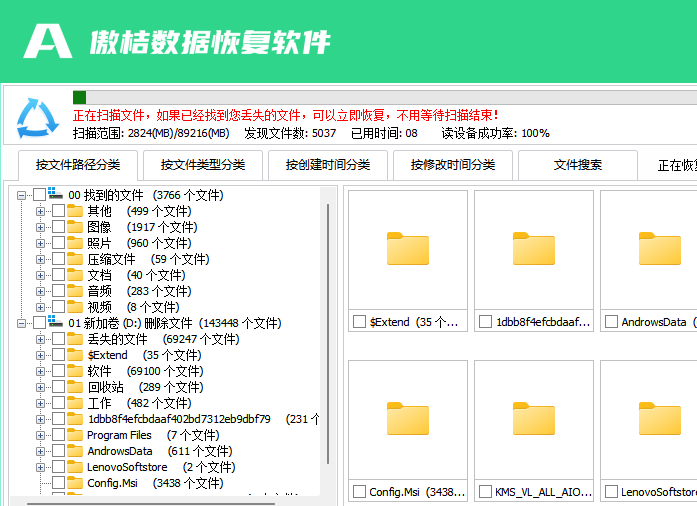Click the tree panel vertical scrollbar

[328, 330]
